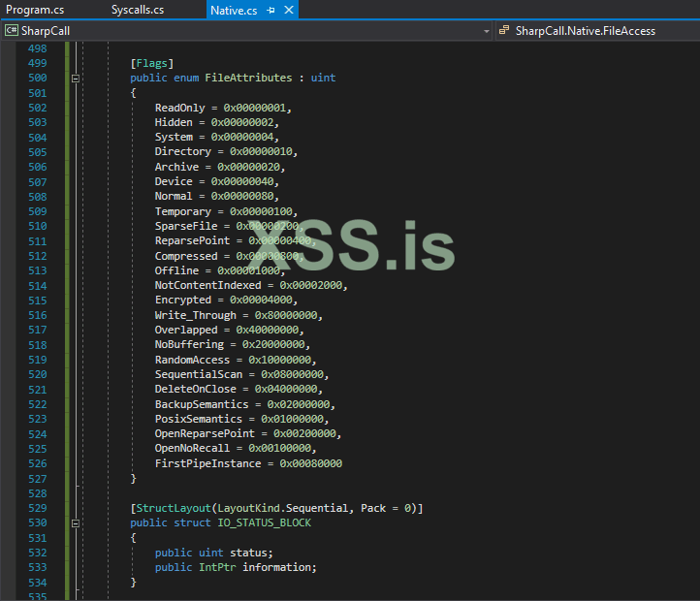Click the Compressed enum member
The image size is (700, 601).
coord(186,256)
